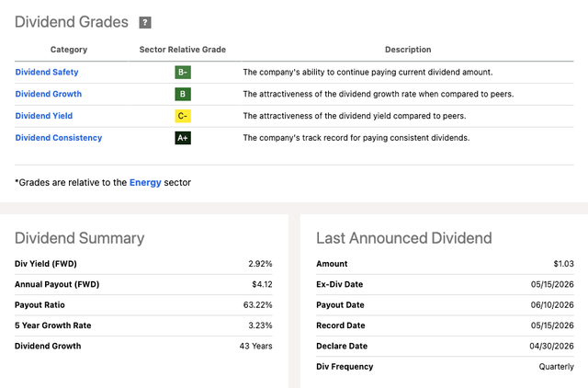This screenshot has height=388, width=588.
Task: Click the Dividend Safety description text
Action: tap(367, 72)
